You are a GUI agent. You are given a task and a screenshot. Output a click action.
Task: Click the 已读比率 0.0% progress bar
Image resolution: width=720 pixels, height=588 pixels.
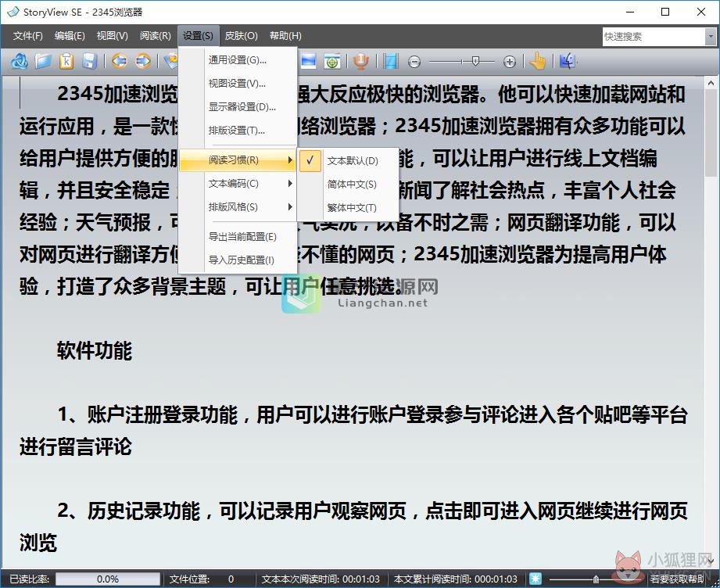(x=108, y=579)
